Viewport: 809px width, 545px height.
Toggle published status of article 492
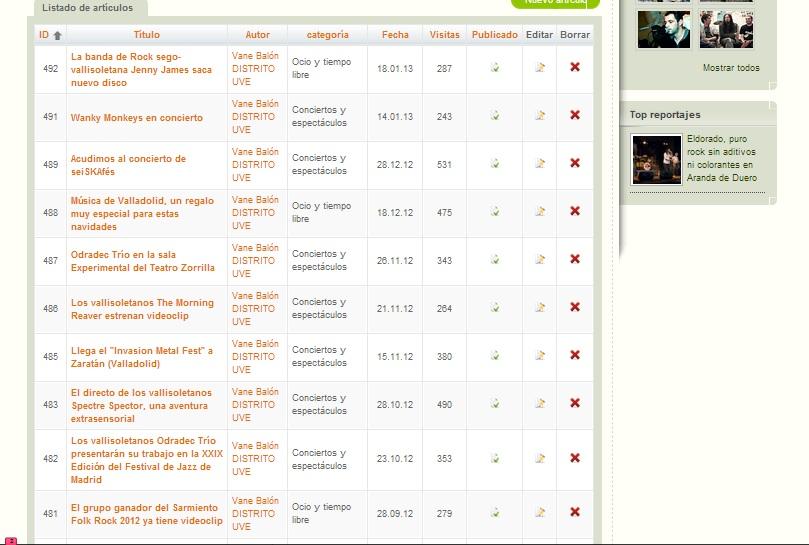click(x=495, y=67)
